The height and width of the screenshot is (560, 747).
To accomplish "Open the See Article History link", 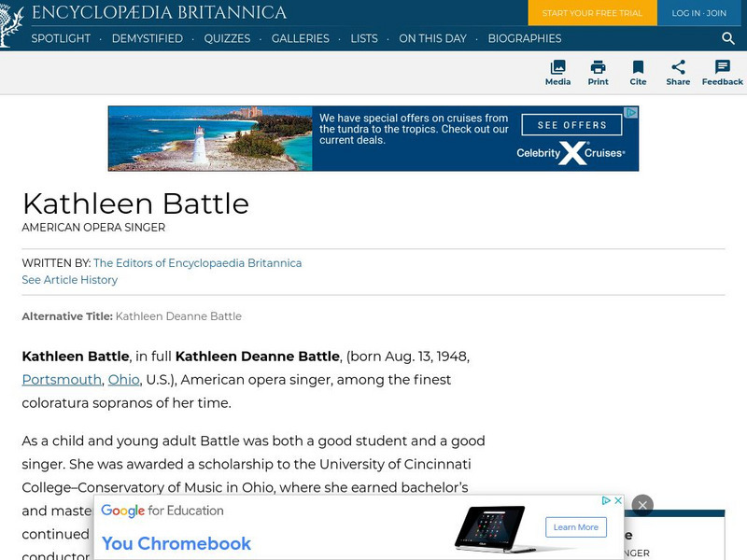I will (70, 280).
